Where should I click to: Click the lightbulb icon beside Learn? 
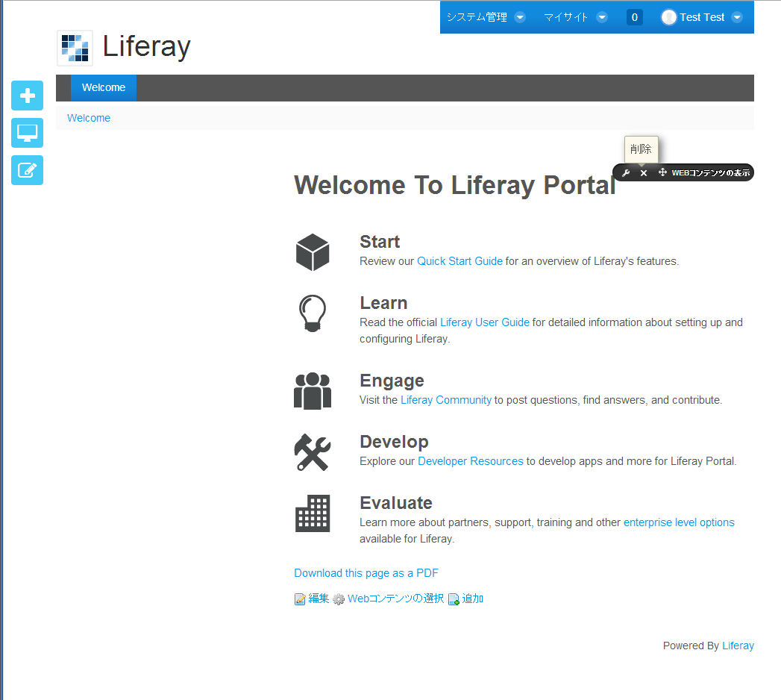click(x=313, y=313)
